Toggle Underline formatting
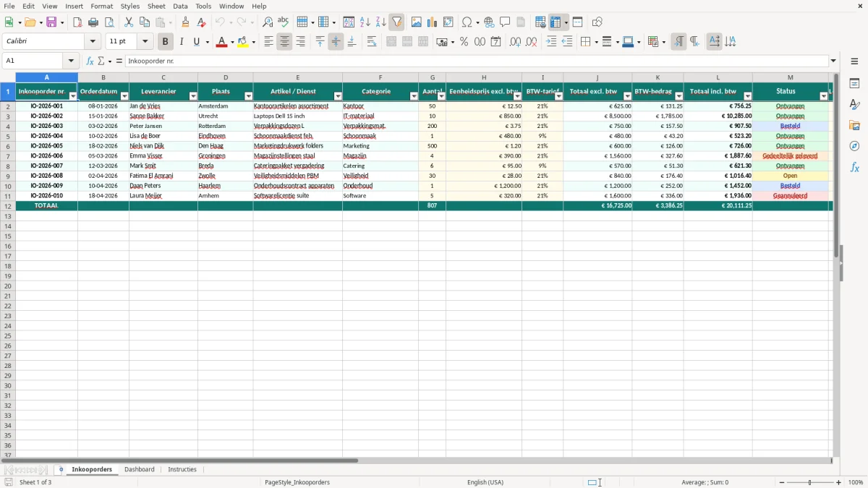Viewport: 868px width, 488px height. click(196, 42)
